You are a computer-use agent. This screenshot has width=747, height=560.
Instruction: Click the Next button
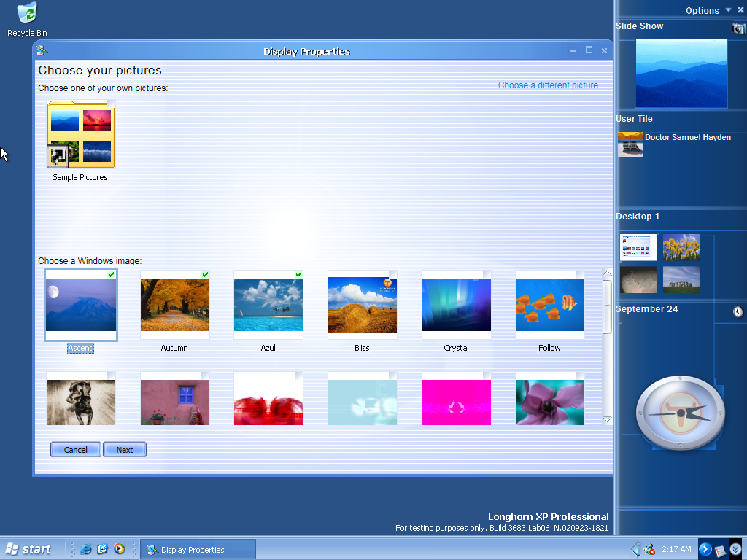tap(125, 449)
